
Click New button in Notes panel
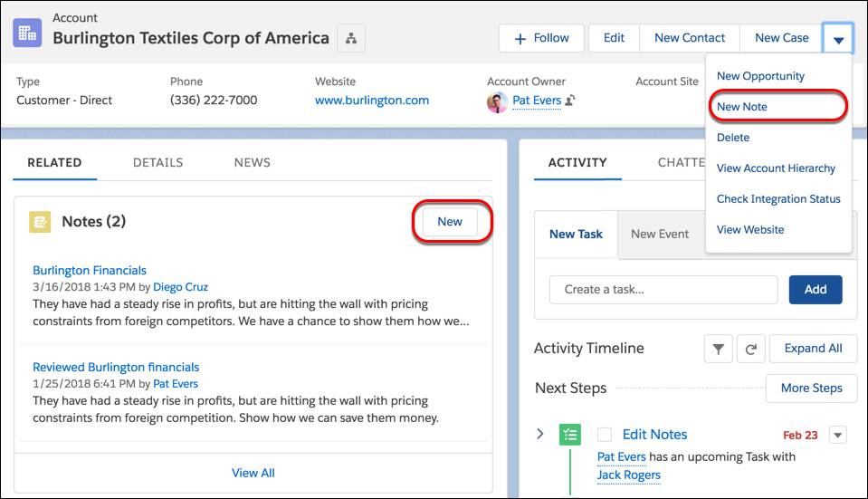450,222
